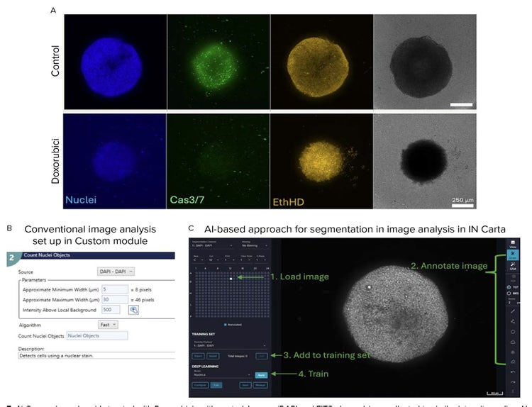
Task: Click the Control Cas3/7 green image panel
Action: 219,62
